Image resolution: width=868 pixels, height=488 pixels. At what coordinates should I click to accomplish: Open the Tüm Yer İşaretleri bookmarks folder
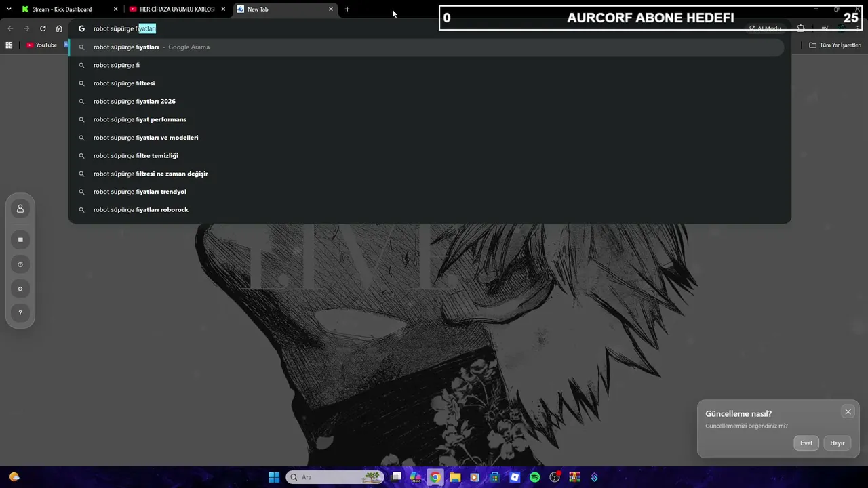835,45
